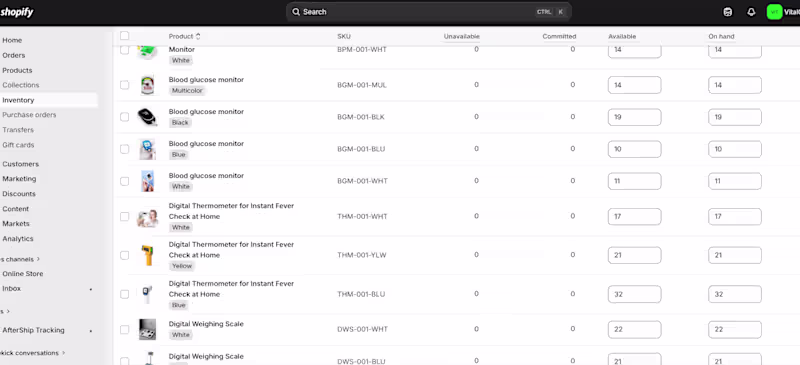Screen dimensions: 800x365
Task: Go to Orders in the sidebar
Action: [x=14, y=55]
